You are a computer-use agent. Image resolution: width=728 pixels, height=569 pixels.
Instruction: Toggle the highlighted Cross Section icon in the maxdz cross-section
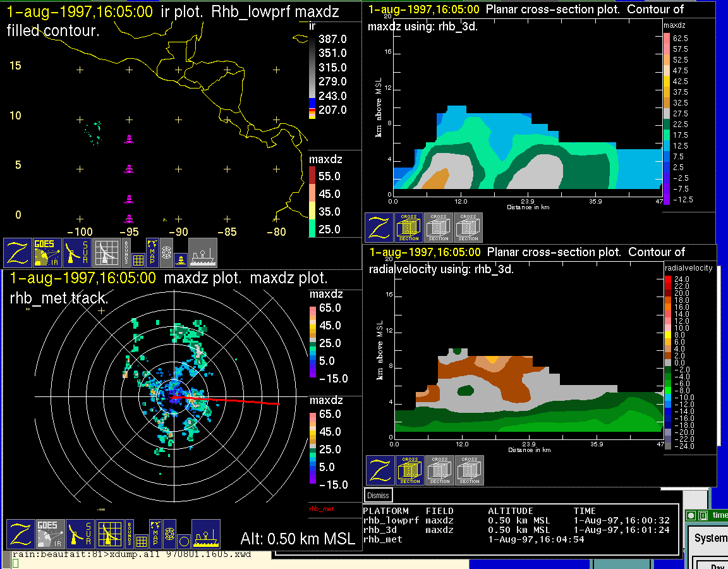point(409,228)
